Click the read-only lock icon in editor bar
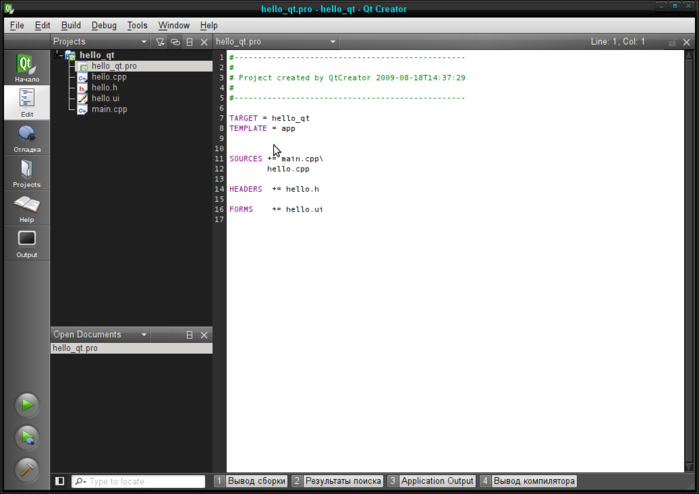Image resolution: width=699 pixels, height=494 pixels. 672,42
